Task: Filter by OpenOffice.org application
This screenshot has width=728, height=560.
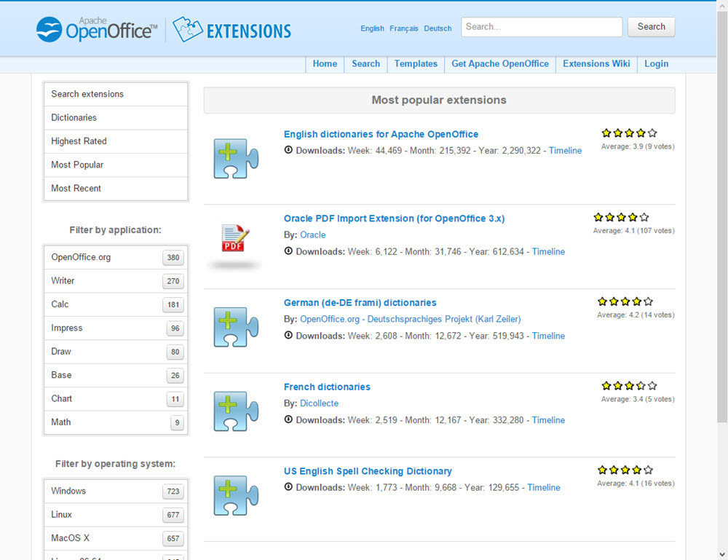Action: click(116, 257)
